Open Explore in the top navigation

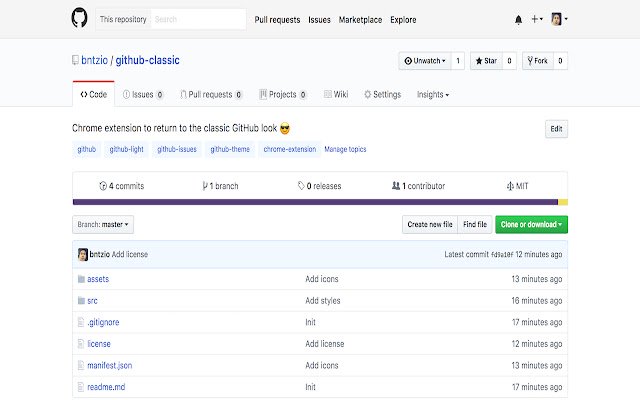[x=403, y=20]
